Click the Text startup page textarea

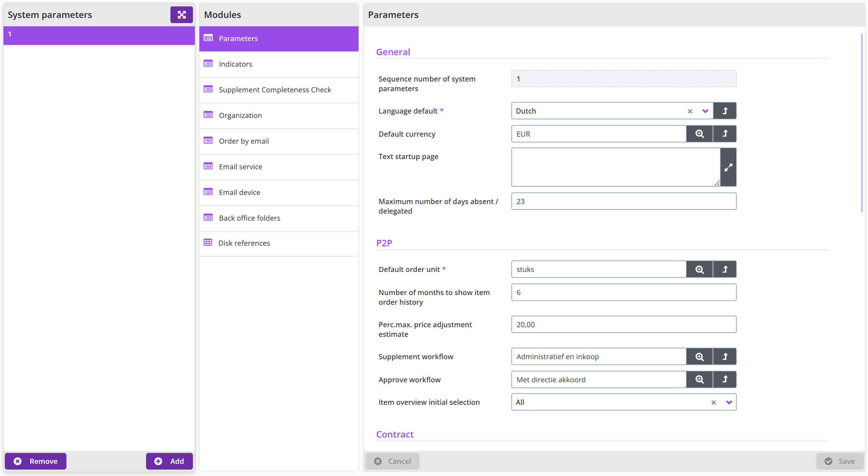(x=616, y=167)
